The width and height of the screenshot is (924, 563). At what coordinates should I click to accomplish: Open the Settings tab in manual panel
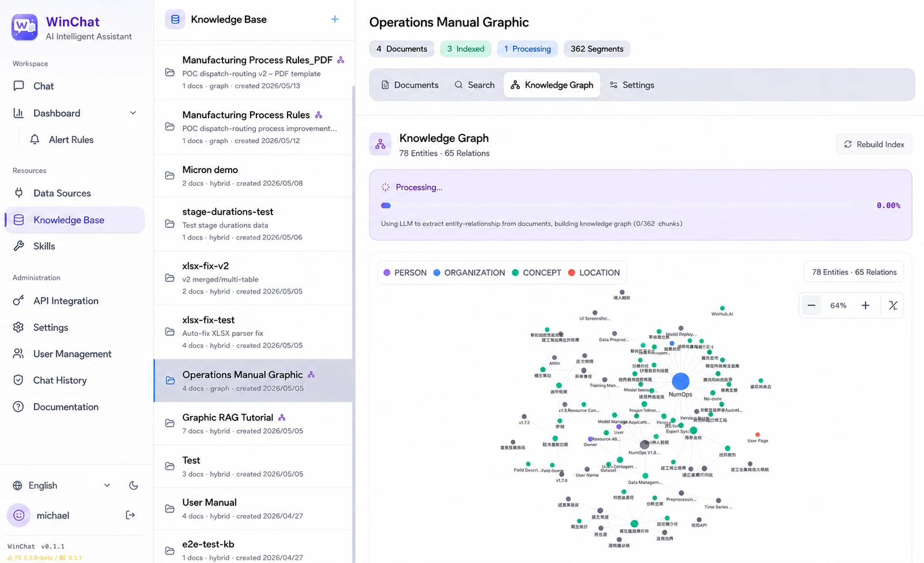632,85
